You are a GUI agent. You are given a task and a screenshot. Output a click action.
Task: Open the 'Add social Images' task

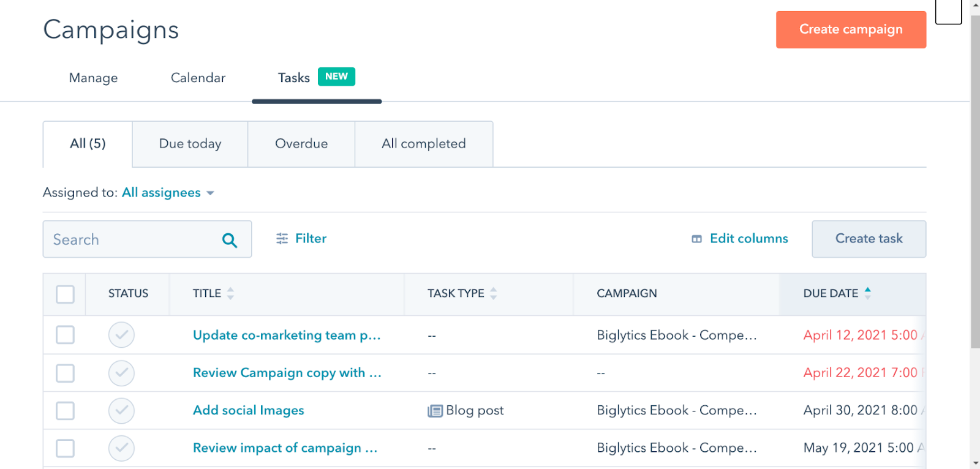coord(248,411)
